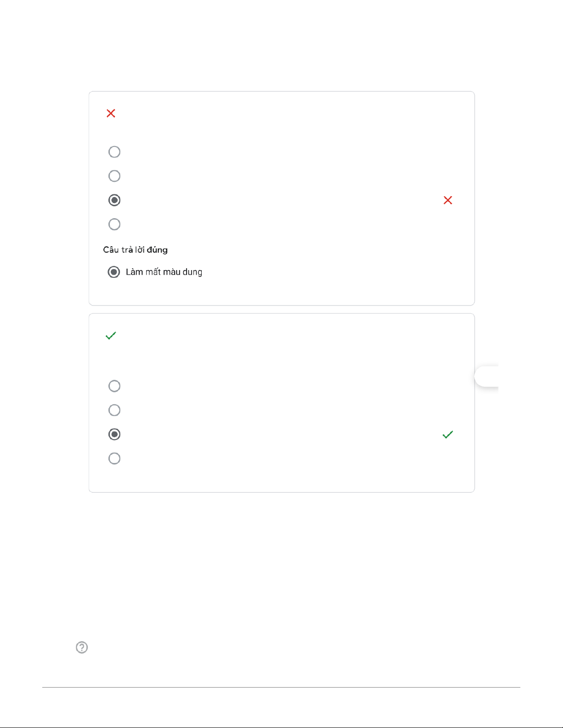
Task: Select the first radio option in the incorrect question
Action: click(114, 152)
